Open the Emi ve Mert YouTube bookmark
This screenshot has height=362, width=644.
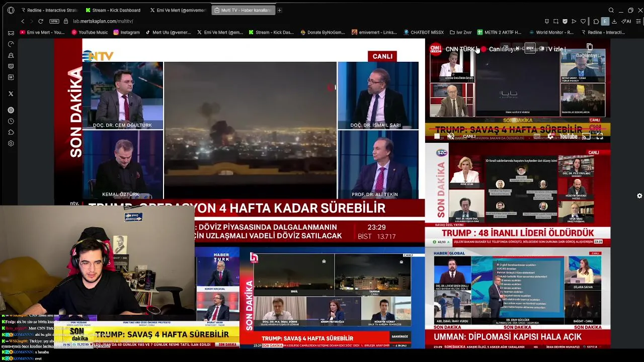(x=42, y=32)
